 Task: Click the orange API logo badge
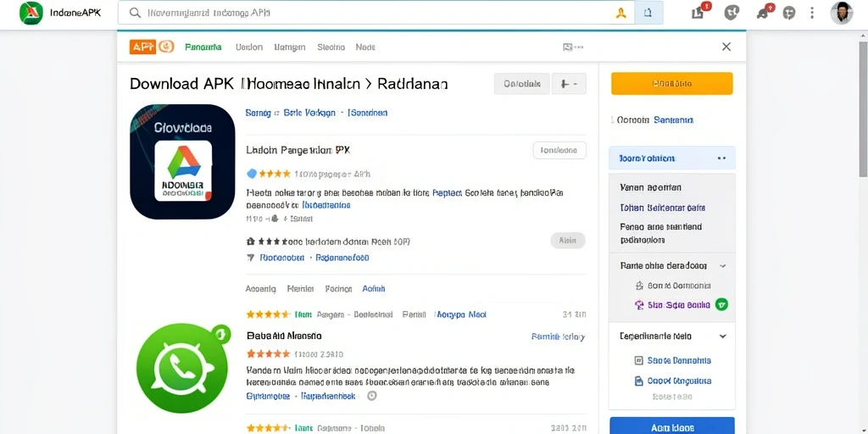click(142, 47)
